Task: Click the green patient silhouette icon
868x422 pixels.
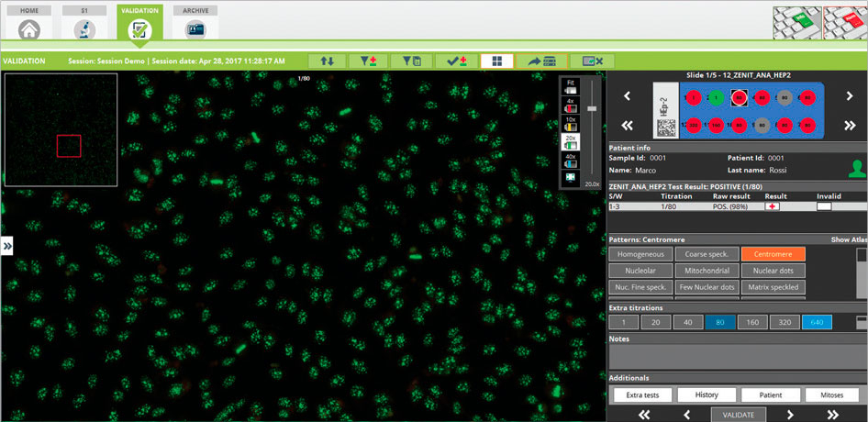Action: point(856,167)
